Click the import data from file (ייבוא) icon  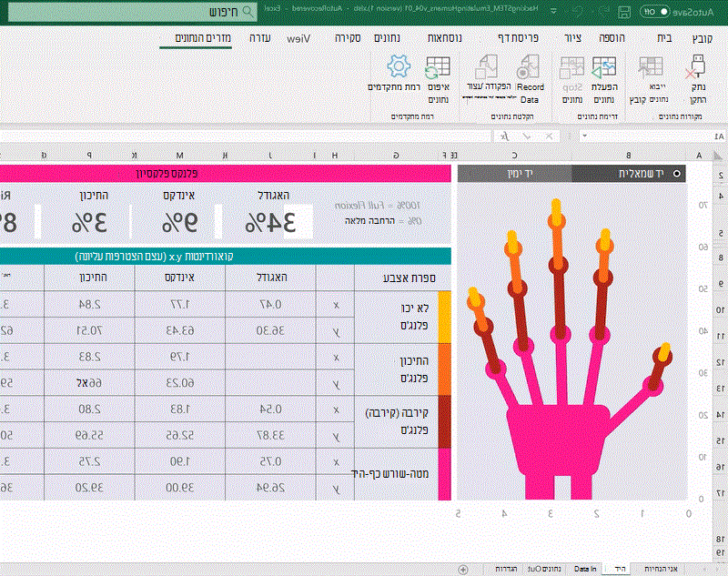click(x=651, y=66)
